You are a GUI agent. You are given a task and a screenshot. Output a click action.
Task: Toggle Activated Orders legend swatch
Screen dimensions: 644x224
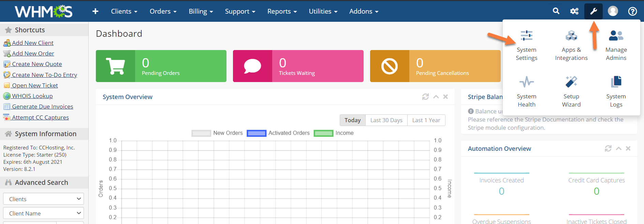[x=256, y=133]
